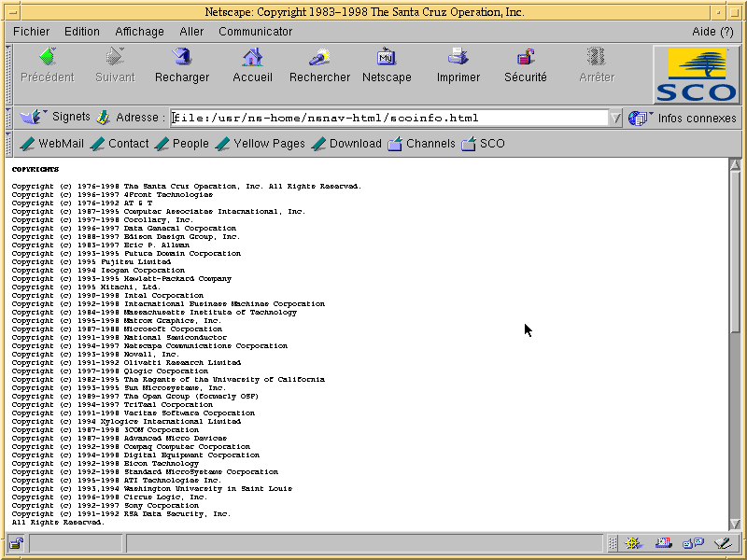The height and width of the screenshot is (560, 747).
Task: Open the My Netscape toolbar icon
Action: click(387, 57)
